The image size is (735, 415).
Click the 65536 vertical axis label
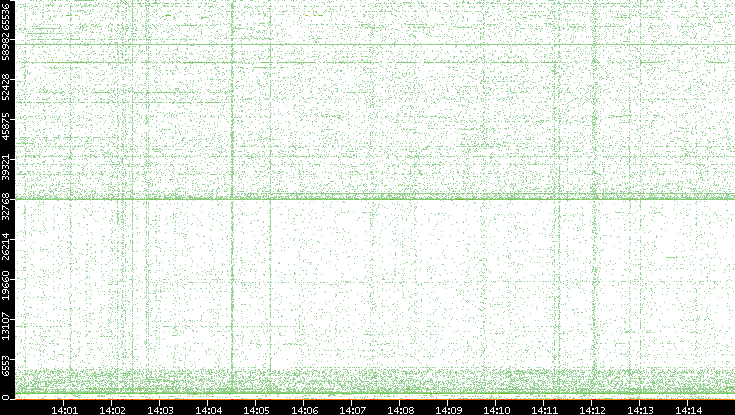(x=5, y=15)
